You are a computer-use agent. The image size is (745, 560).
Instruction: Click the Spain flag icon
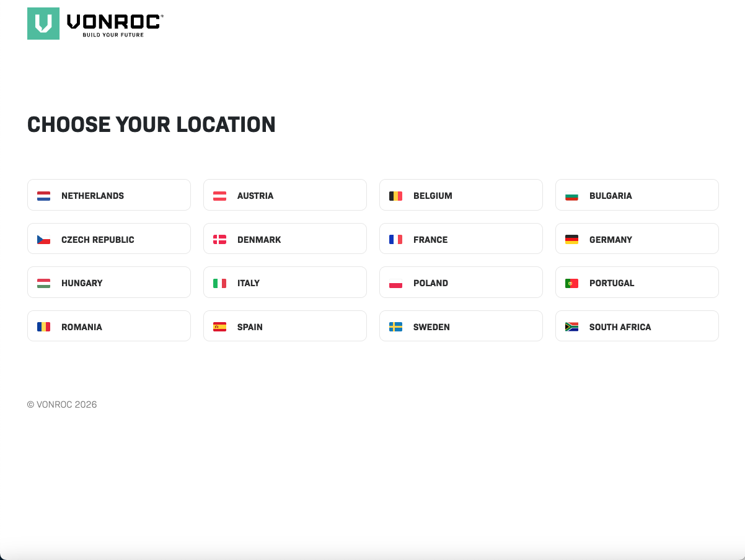pos(219,326)
